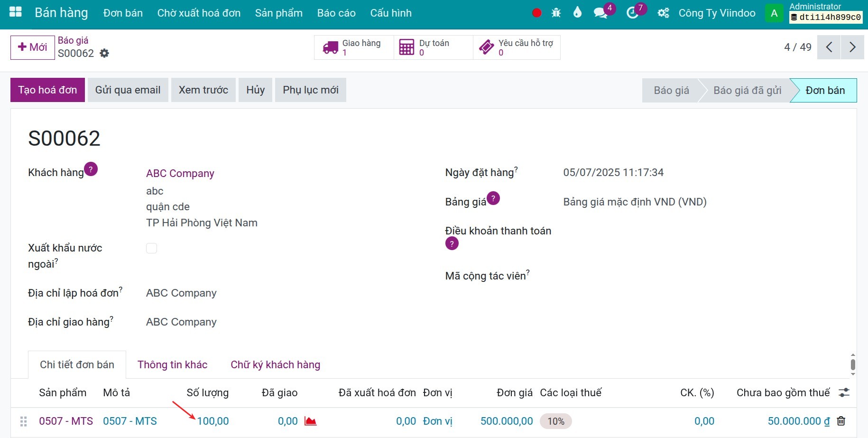This screenshot has width=868, height=438.
Task: Open Bảng giá mặc định VND field
Action: tap(635, 202)
